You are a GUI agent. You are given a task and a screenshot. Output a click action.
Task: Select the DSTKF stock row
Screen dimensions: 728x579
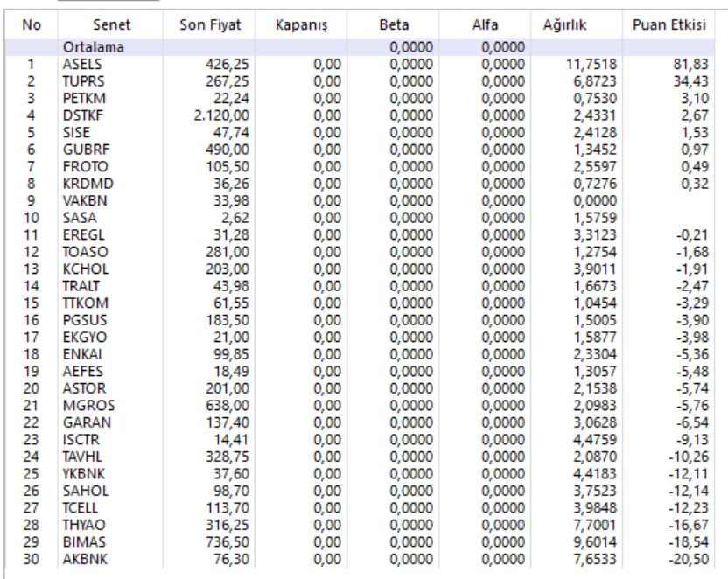click(x=360, y=115)
